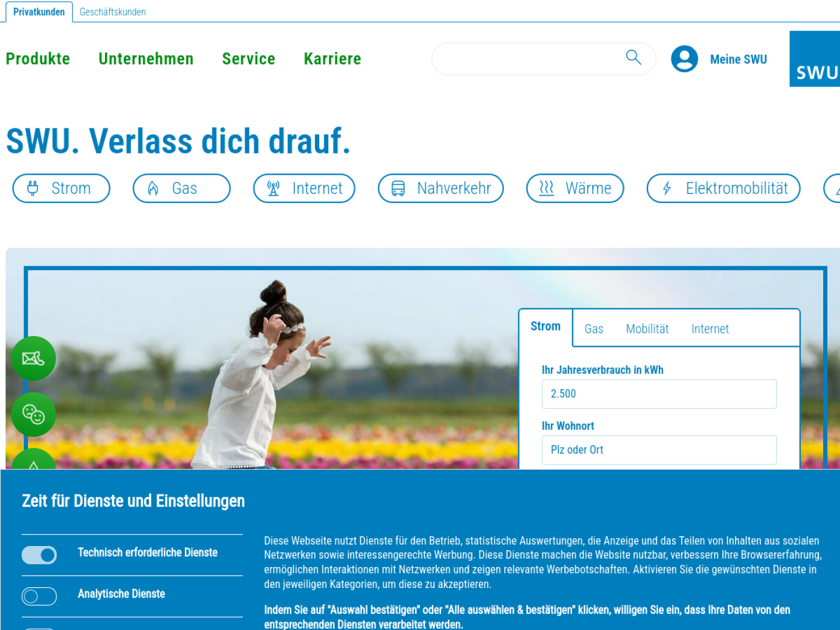This screenshot has width=840, height=630.
Task: Click the search magnifier icon
Action: click(x=634, y=58)
